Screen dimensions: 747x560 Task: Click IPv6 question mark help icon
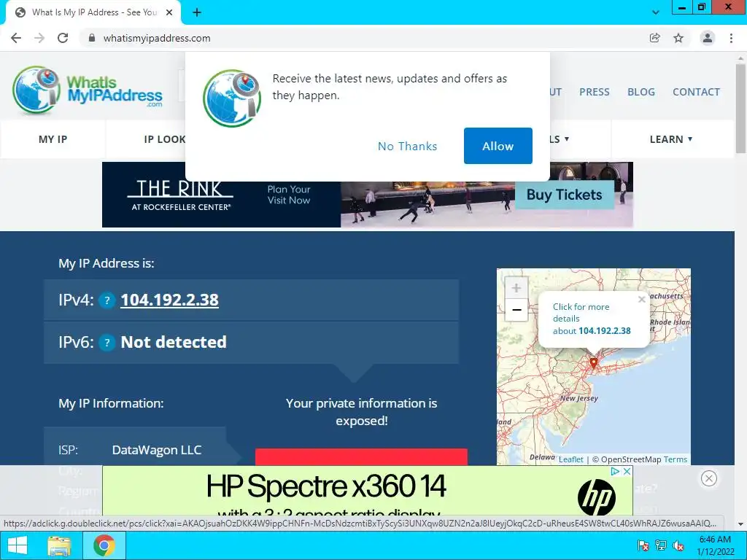coord(107,343)
